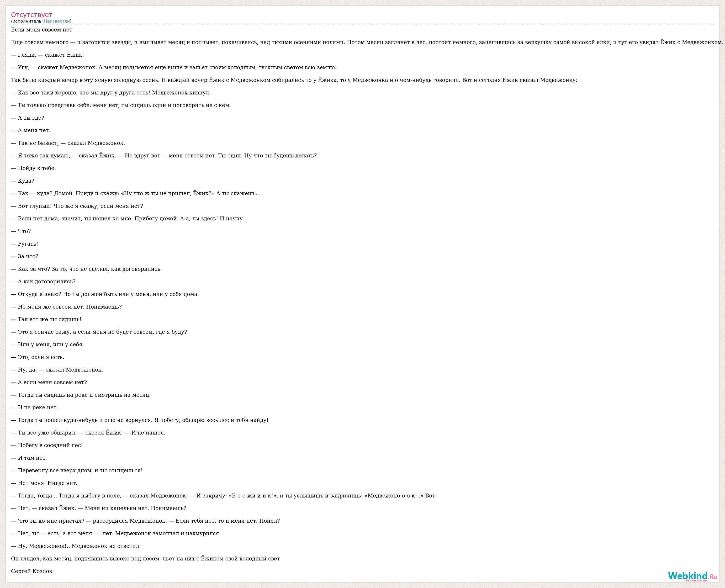
Task: Click the line '— И там нет.'
Action: point(29,458)
